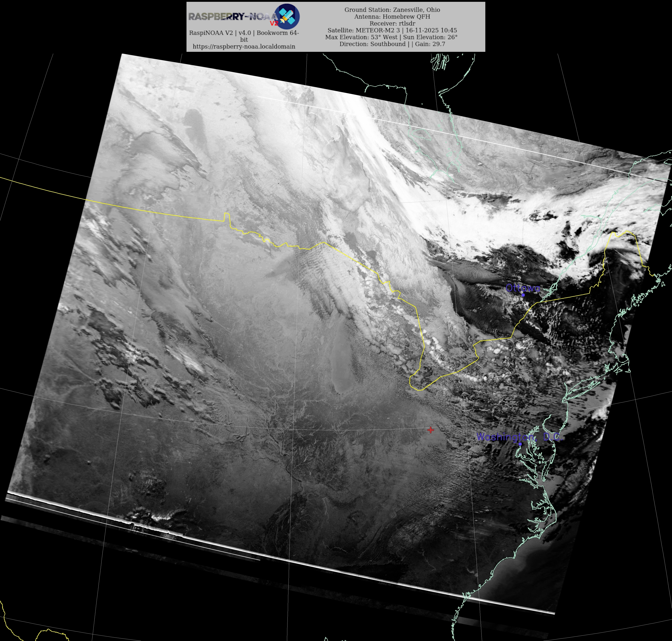This screenshot has width=672, height=641.
Task: Click the Washington, D.C. city label
Action: (x=519, y=437)
